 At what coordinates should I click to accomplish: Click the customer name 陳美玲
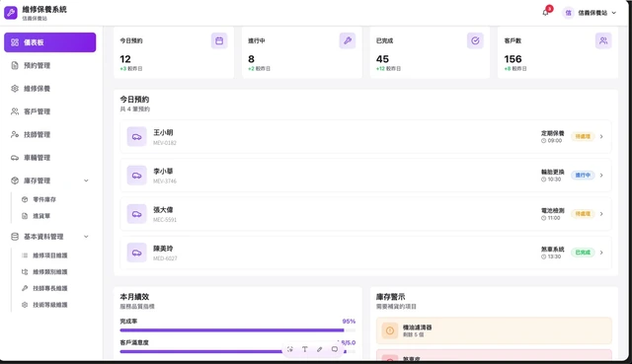click(x=163, y=249)
